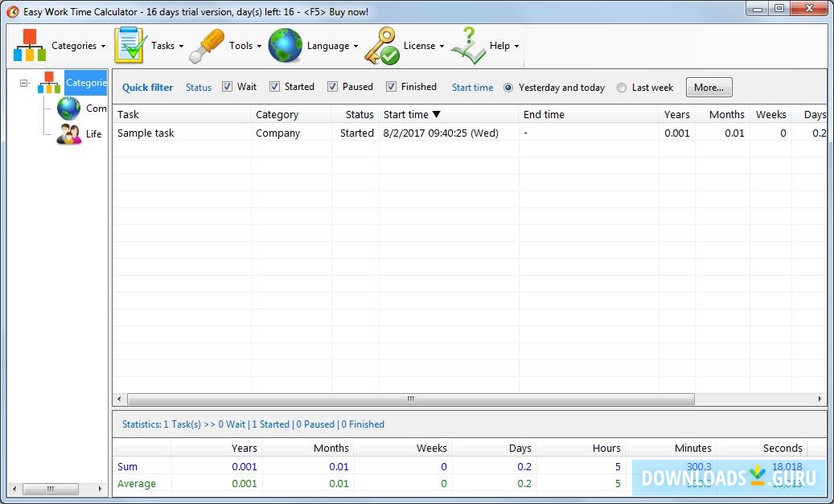Click the License key icon

(x=382, y=46)
